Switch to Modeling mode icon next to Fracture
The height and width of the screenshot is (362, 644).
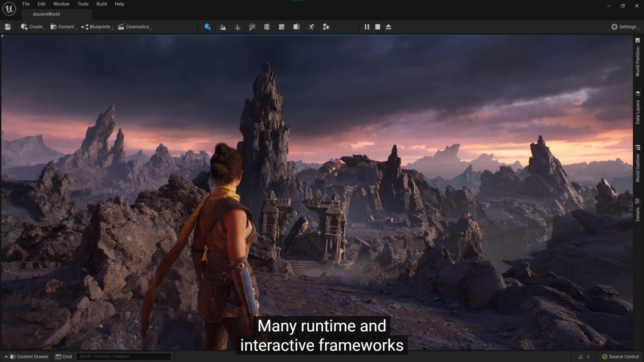281,27
